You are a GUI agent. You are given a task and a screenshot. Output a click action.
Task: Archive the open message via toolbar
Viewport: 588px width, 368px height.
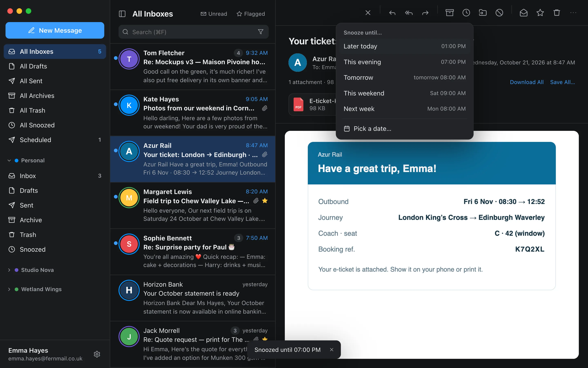pyautogui.click(x=450, y=13)
